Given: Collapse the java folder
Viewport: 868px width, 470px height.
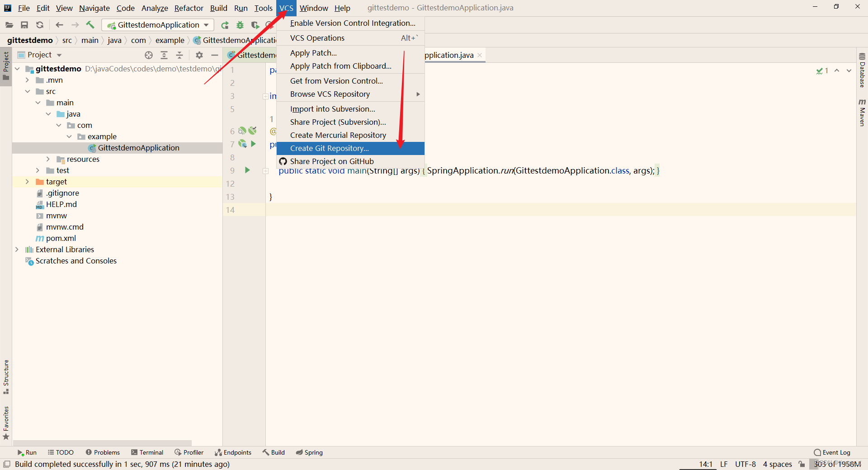Looking at the screenshot, I should (x=48, y=114).
